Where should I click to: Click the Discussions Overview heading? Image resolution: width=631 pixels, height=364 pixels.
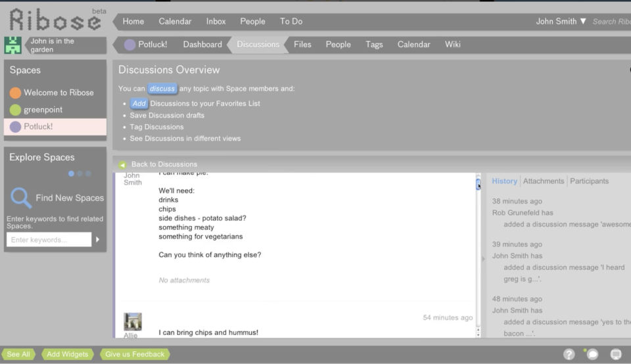pos(169,70)
